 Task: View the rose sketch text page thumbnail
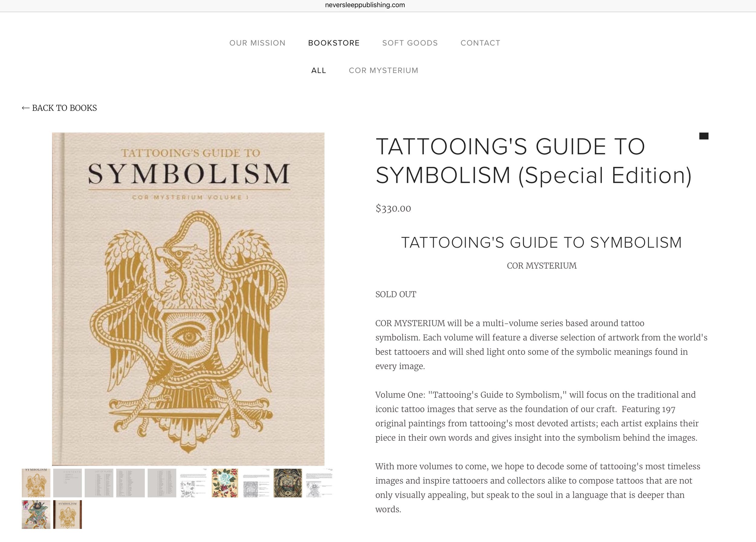(193, 483)
